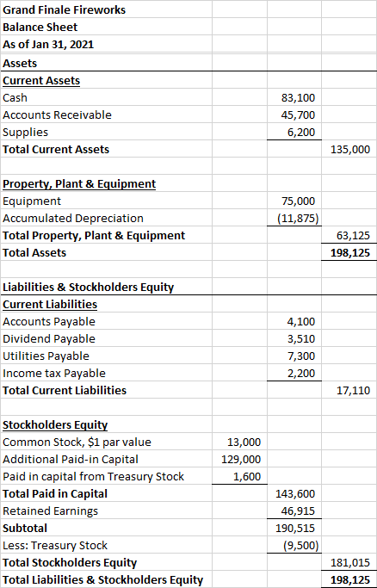Click the value 2,200
The width and height of the screenshot is (377, 588).
click(301, 373)
